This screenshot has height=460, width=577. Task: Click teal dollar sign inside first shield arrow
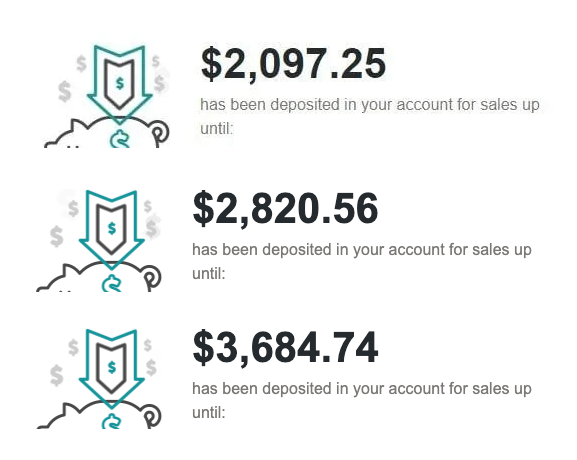pyautogui.click(x=120, y=84)
